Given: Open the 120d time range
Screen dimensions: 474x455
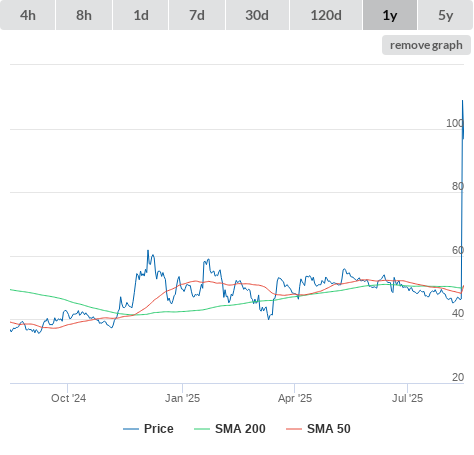Looking at the screenshot, I should tap(326, 15).
